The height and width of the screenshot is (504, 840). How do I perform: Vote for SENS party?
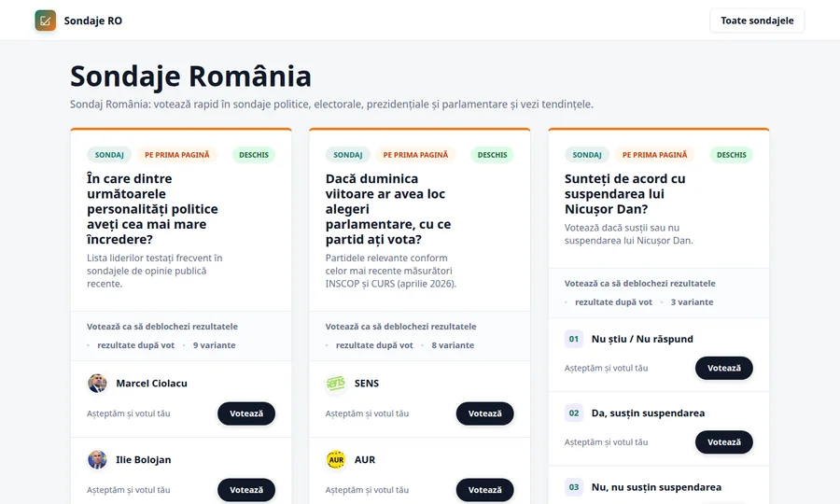pyautogui.click(x=484, y=413)
